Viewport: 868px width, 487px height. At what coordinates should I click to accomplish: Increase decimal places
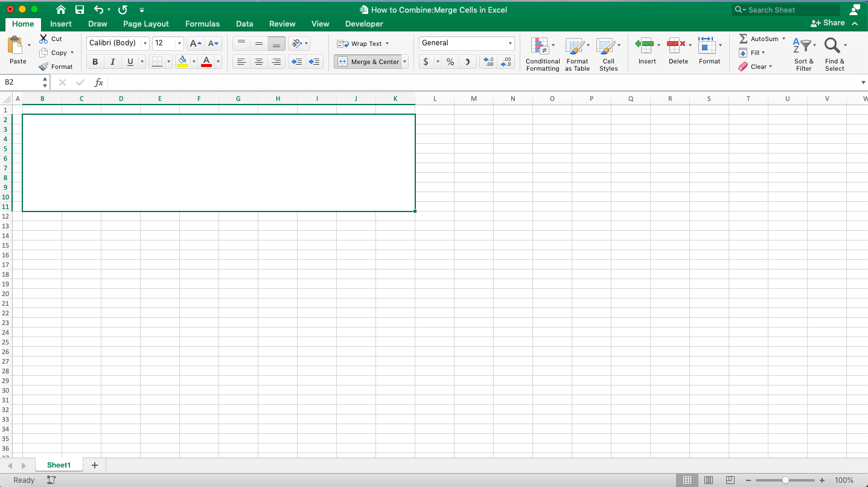click(x=489, y=62)
